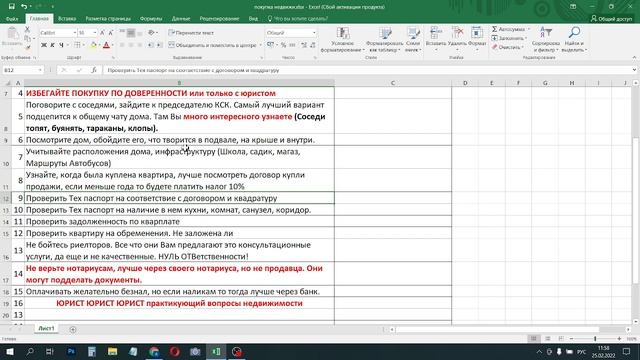Apply the yellow fill color
Viewport: 640px width, 360px height.
click(x=93, y=45)
